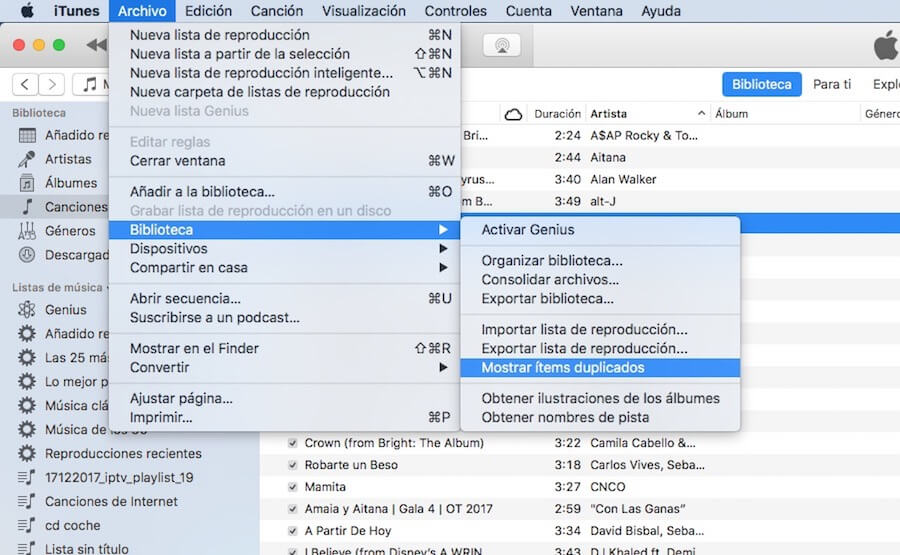Image resolution: width=900 pixels, height=555 pixels.
Task: Click the Descargado download icon
Action: [27, 254]
